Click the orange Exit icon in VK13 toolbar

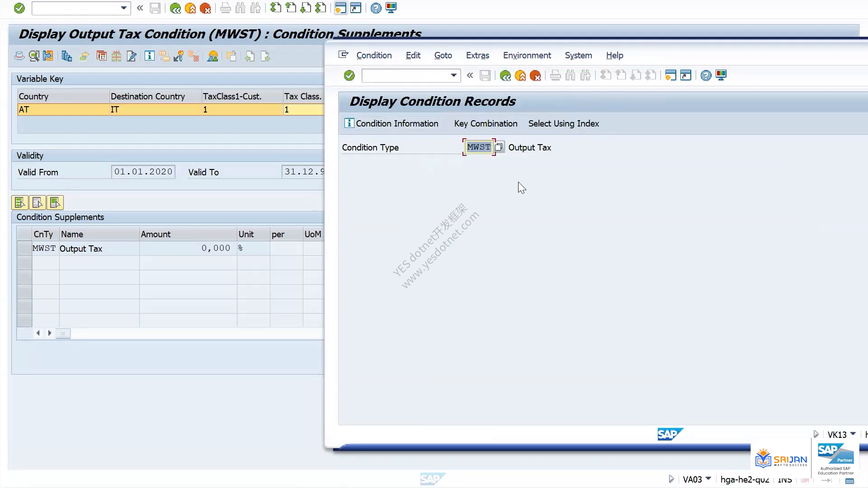[520, 75]
